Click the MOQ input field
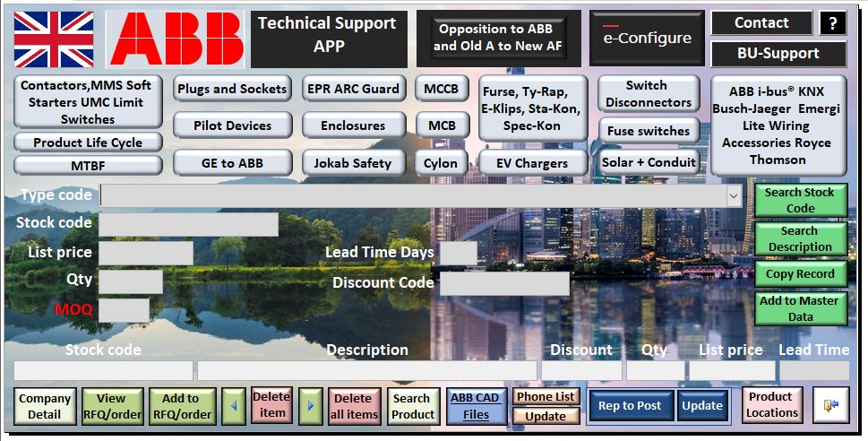The height and width of the screenshot is (441, 868). point(125,310)
